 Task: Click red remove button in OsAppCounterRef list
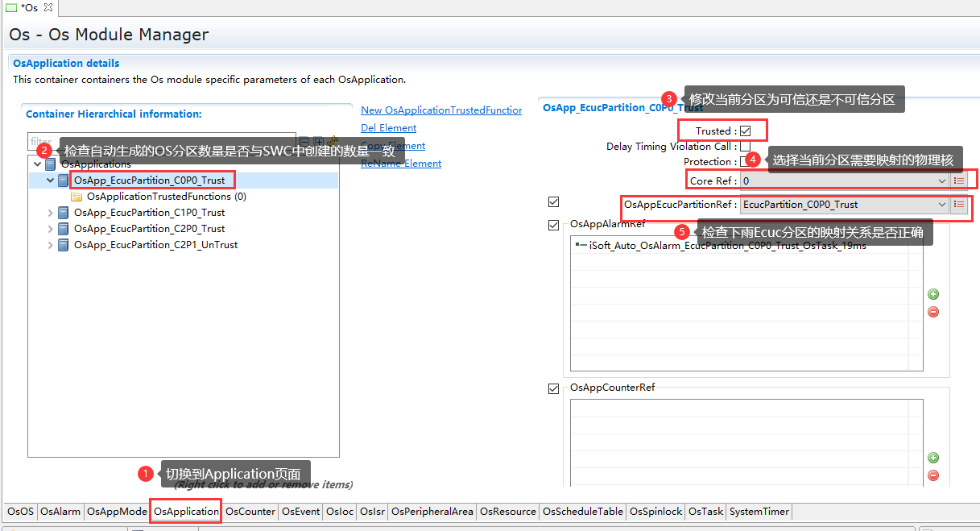click(x=933, y=475)
